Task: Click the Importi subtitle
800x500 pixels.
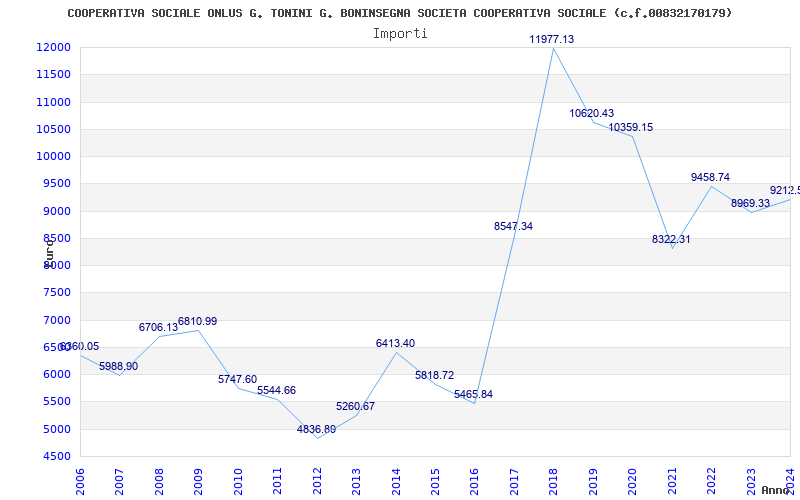Action: [400, 34]
